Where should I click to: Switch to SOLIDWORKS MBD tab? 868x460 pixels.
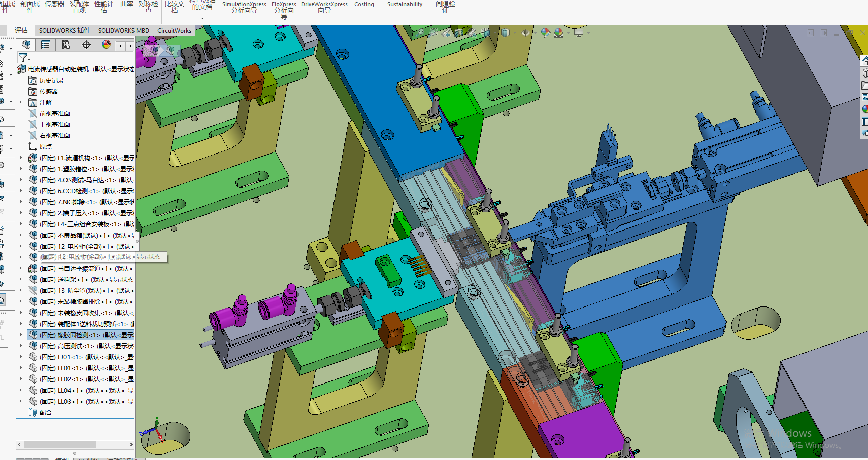123,30
